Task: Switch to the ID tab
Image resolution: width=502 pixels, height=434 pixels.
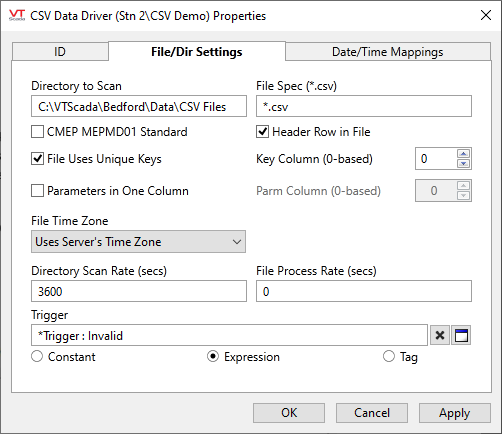Action: [60, 52]
